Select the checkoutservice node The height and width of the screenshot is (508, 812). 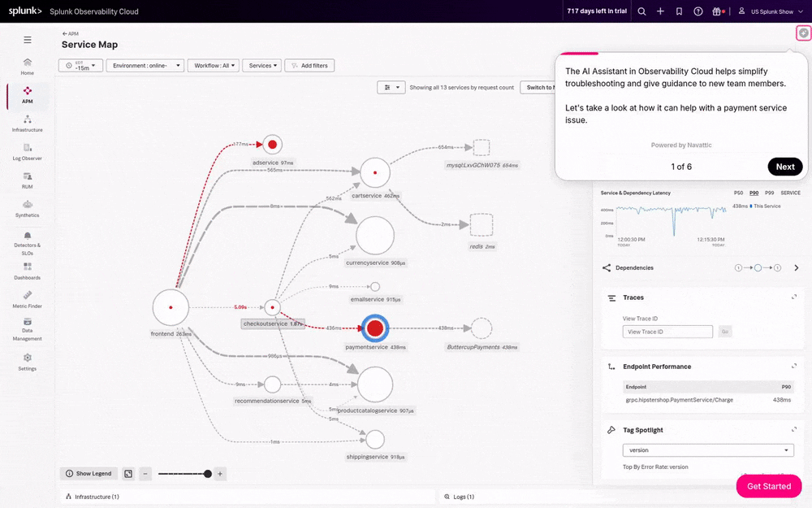(272, 307)
